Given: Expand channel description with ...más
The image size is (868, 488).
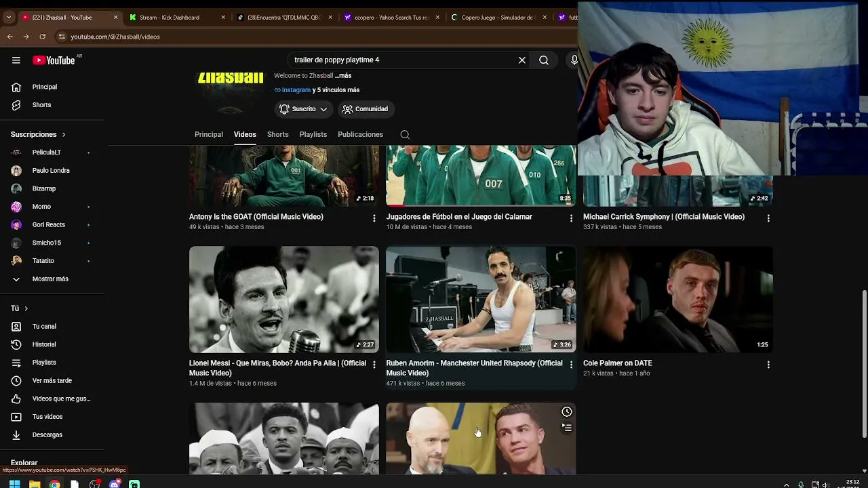Looking at the screenshot, I should coord(343,76).
